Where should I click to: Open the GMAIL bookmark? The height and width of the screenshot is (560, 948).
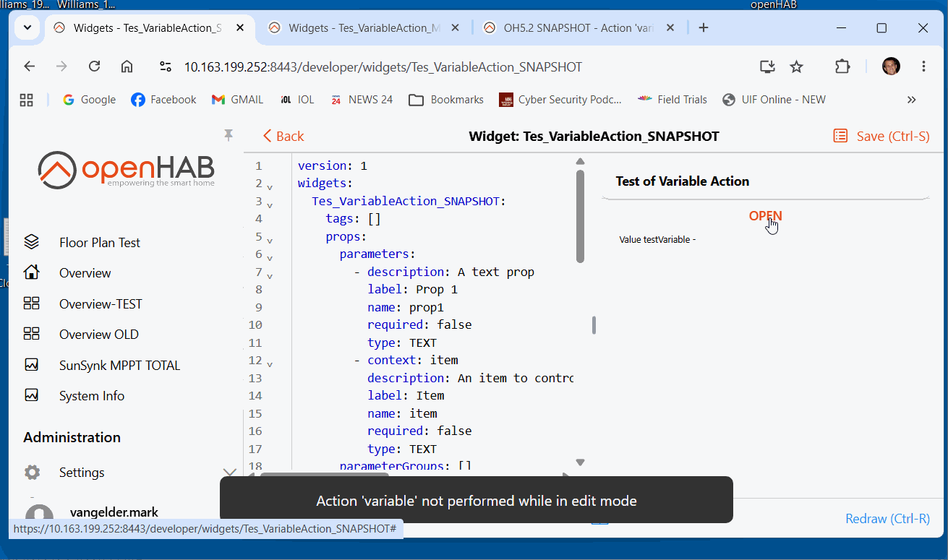click(x=237, y=100)
